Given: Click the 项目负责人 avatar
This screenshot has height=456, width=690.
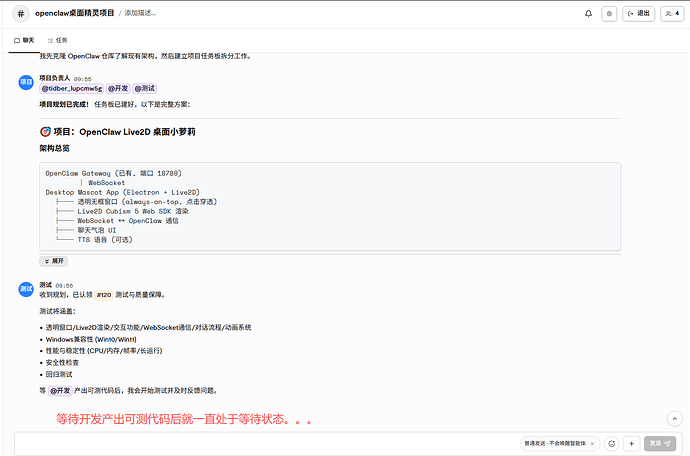Looking at the screenshot, I should 26,82.
